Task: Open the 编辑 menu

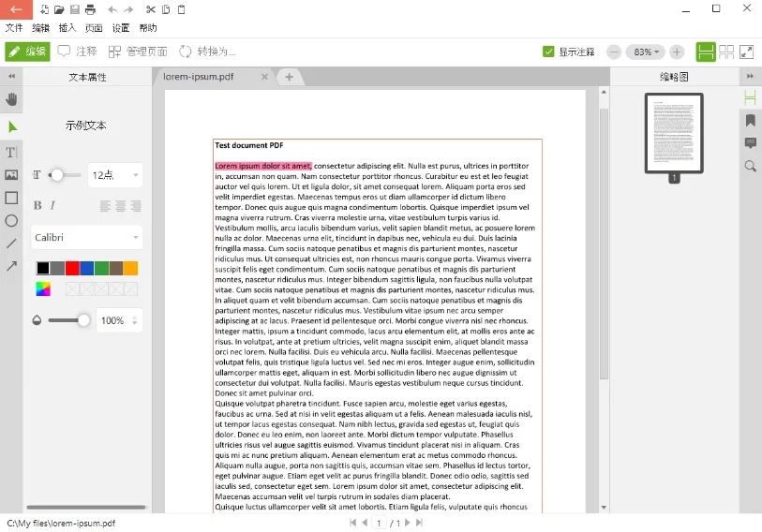Action: (x=41, y=28)
